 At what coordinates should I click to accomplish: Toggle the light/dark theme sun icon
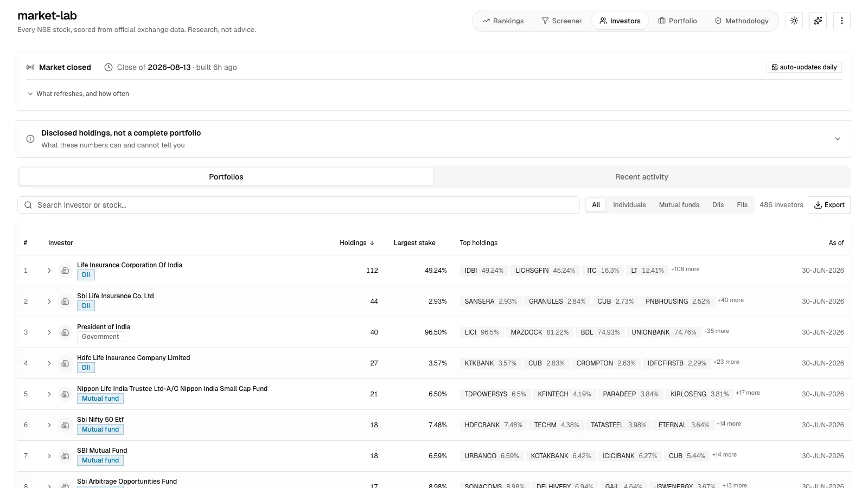point(794,21)
